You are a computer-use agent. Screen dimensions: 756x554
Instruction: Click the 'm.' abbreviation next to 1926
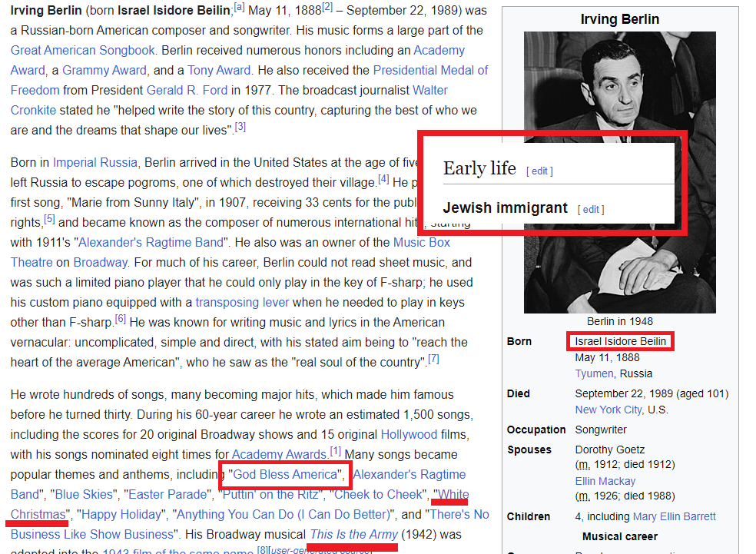(583, 496)
